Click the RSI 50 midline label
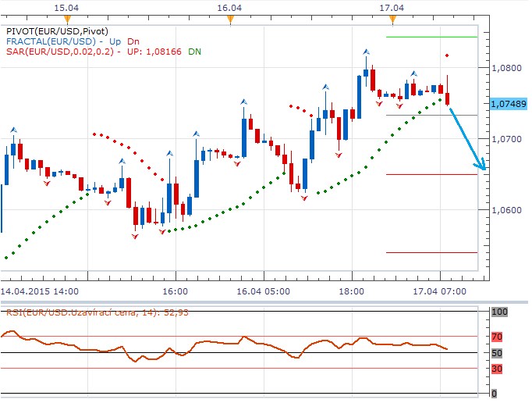 tap(495, 353)
